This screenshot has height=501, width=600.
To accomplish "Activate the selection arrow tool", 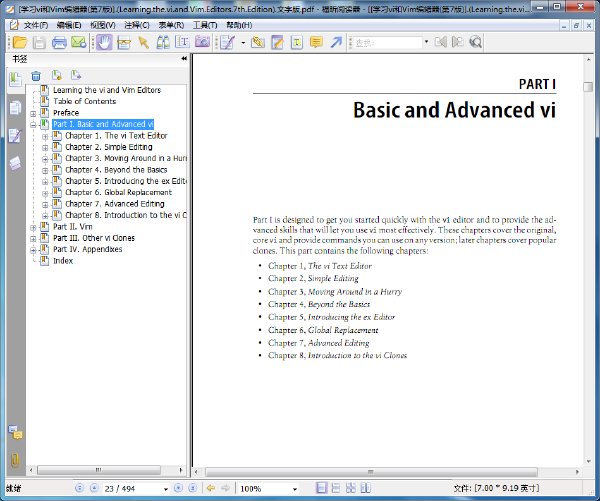I will 144,42.
